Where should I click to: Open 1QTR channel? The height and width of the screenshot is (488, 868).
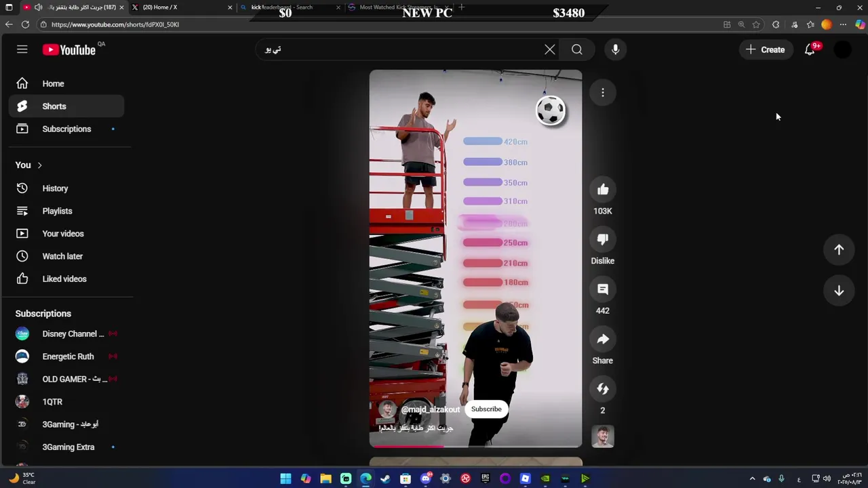pos(66,402)
